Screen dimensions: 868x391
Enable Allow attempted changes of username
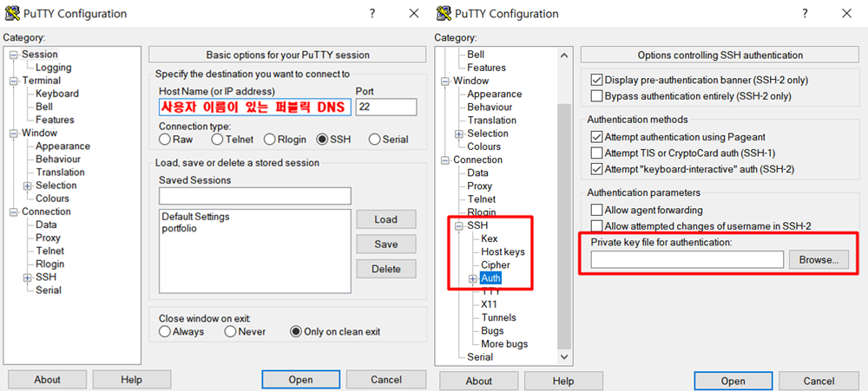coord(597,226)
